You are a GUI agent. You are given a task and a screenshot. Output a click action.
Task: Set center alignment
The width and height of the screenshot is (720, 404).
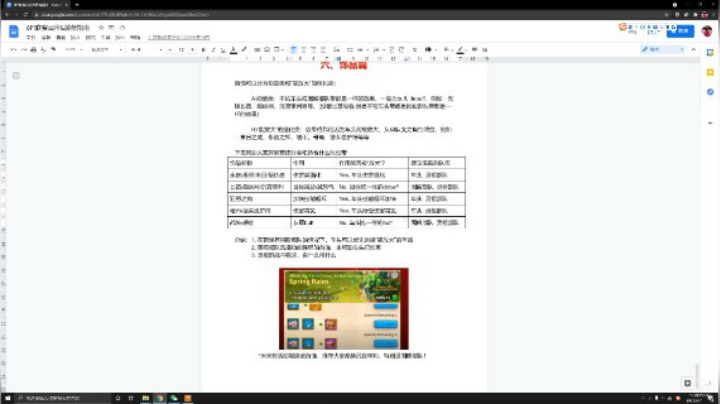[x=303, y=50]
